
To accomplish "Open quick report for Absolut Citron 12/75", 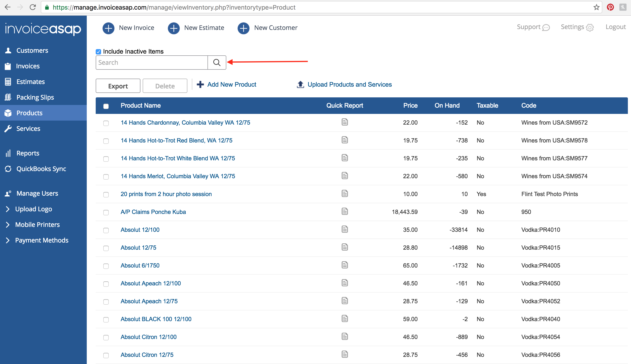I will (345, 354).
